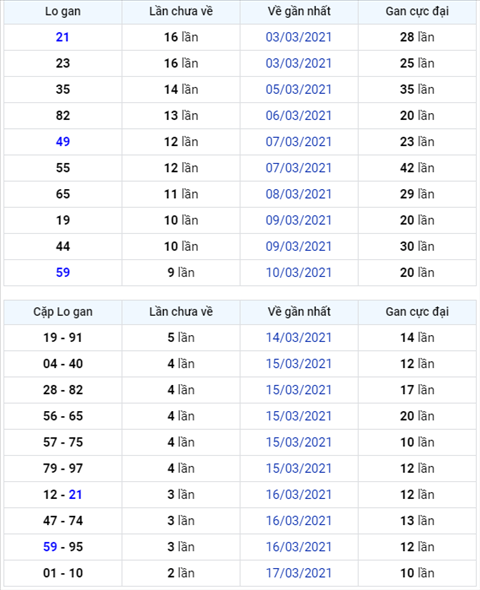The height and width of the screenshot is (590, 480).
Task: Click date 17/03/2021 for pair 01 - 10
Action: [x=299, y=573]
